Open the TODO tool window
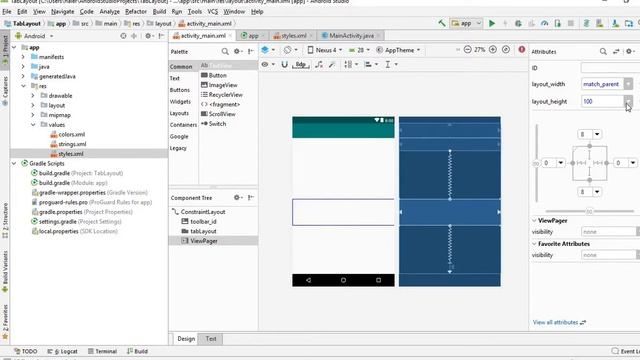 tap(26, 351)
